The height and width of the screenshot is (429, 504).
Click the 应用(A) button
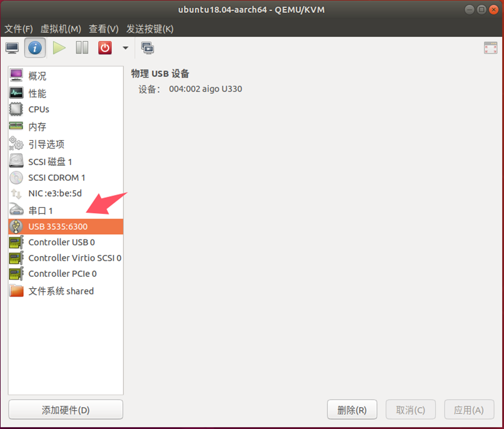click(x=469, y=410)
